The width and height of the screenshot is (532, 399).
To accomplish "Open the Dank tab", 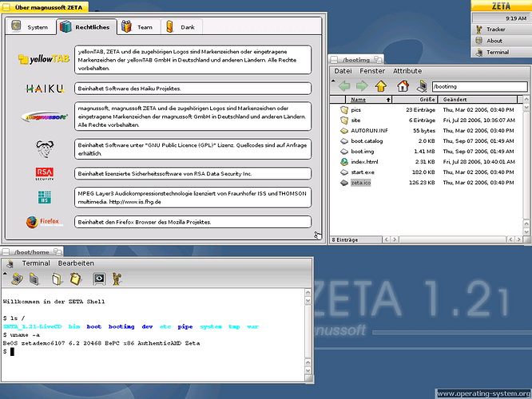I will click(x=181, y=27).
